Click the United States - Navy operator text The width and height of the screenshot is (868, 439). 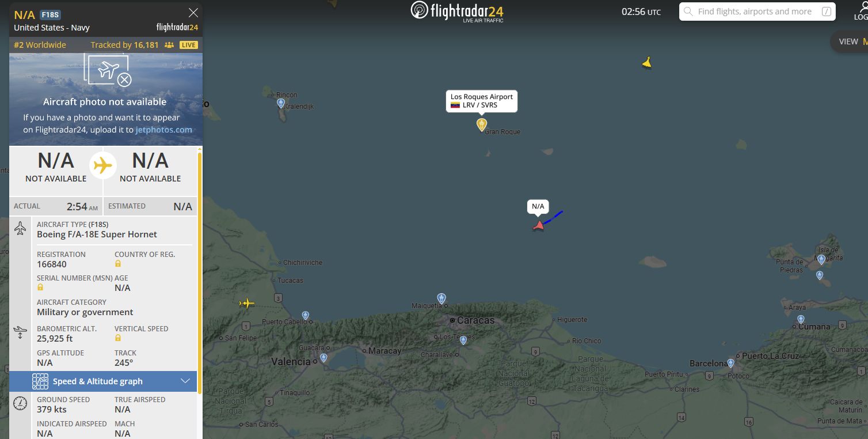52,28
